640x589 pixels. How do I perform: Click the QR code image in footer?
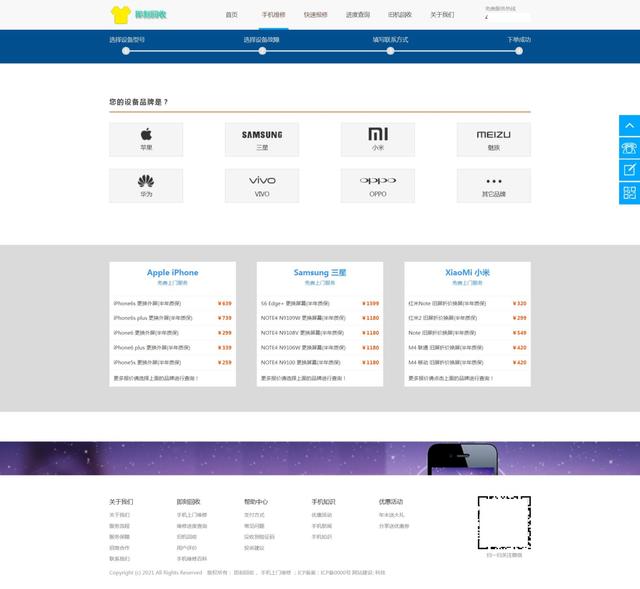click(503, 522)
